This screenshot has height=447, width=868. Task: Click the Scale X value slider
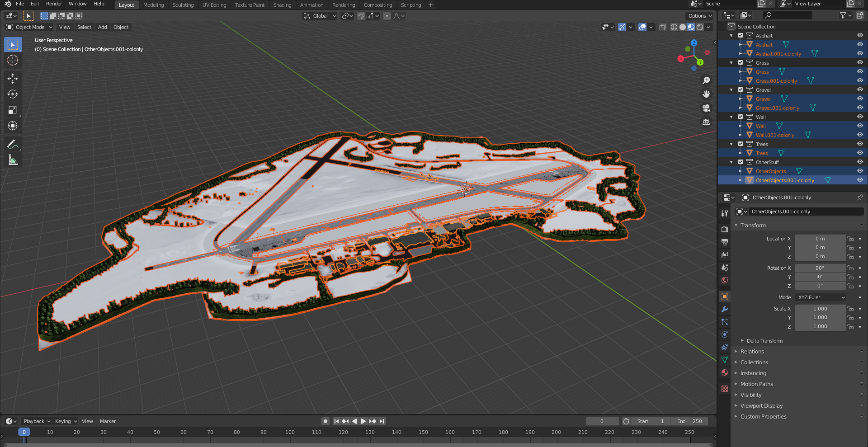click(x=820, y=309)
